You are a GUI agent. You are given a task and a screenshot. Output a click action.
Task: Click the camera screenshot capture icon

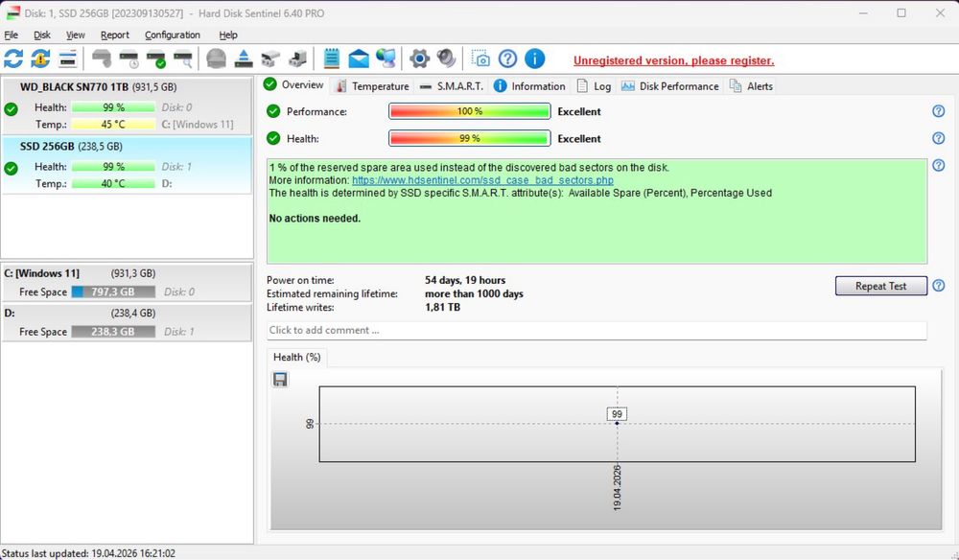pos(480,58)
